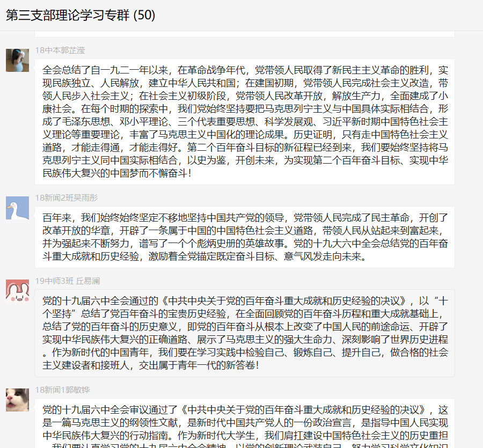
Task: Open the group title 第三支部理论学习专群
Action: 68,15
